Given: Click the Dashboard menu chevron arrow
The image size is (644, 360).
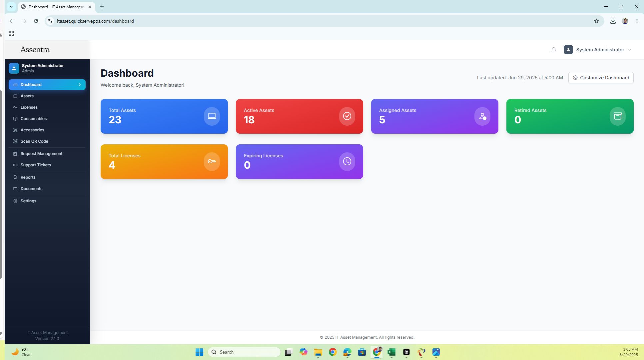Looking at the screenshot, I should [x=80, y=85].
